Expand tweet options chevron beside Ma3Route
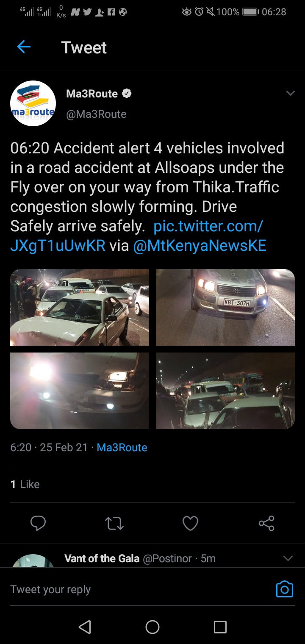This screenshot has height=644, width=305. [x=290, y=93]
